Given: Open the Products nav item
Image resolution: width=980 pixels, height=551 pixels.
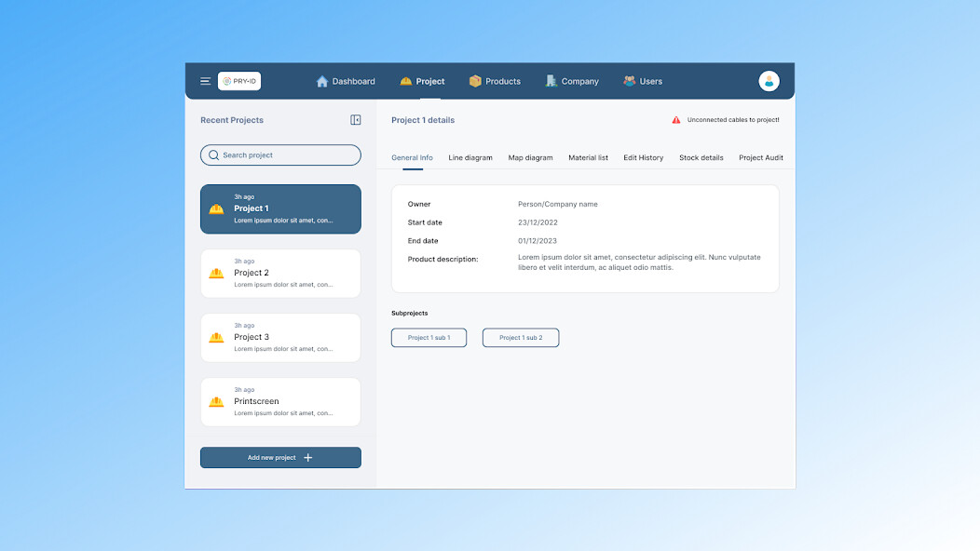Looking at the screenshot, I should point(495,82).
